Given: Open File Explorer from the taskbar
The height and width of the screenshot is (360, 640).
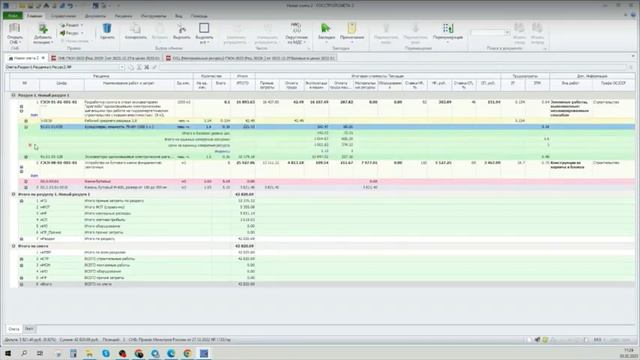Looking at the screenshot, I should pyautogui.click(x=89, y=353).
